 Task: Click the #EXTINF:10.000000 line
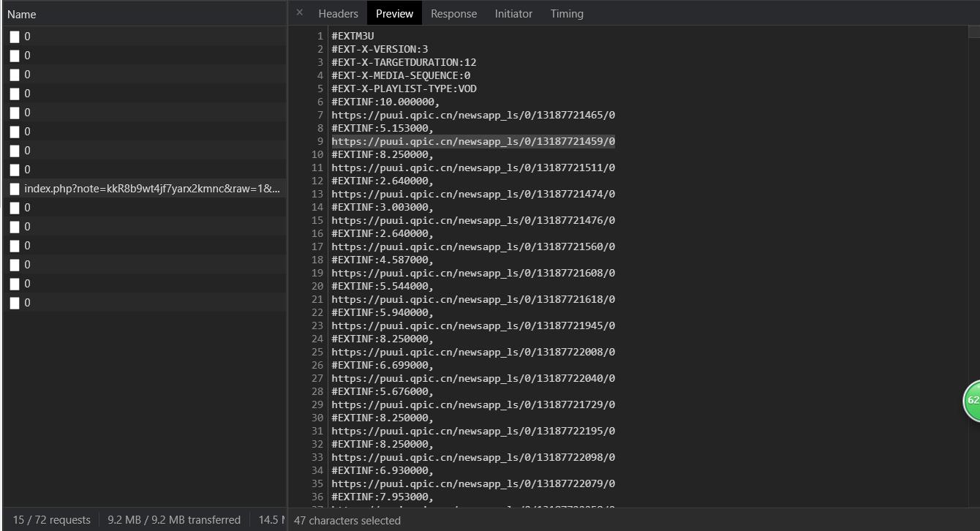click(385, 102)
